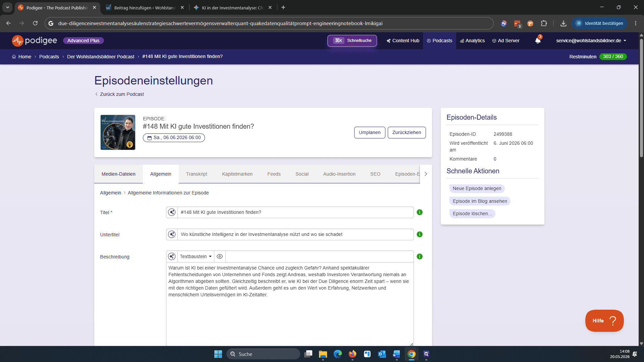Click the Windows Start button
This screenshot has height=362, width=644.
[x=218, y=354]
